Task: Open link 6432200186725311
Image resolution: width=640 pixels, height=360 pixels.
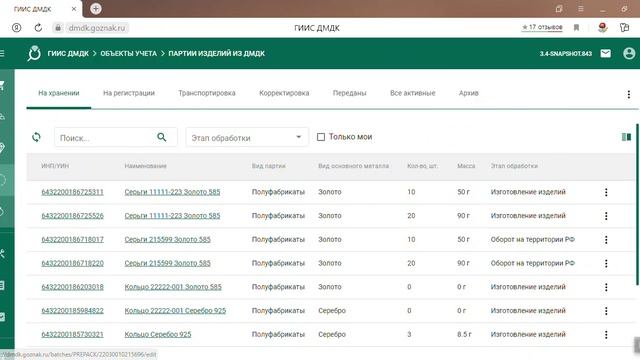Action: point(72,192)
